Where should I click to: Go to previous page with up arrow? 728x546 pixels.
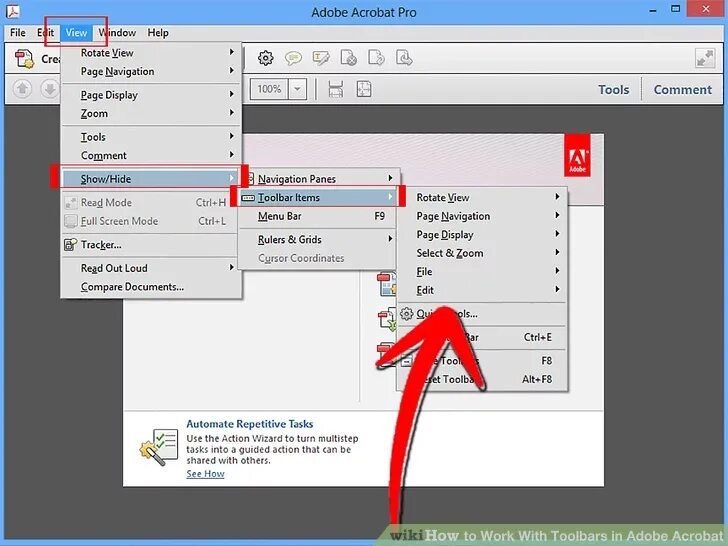click(x=22, y=89)
